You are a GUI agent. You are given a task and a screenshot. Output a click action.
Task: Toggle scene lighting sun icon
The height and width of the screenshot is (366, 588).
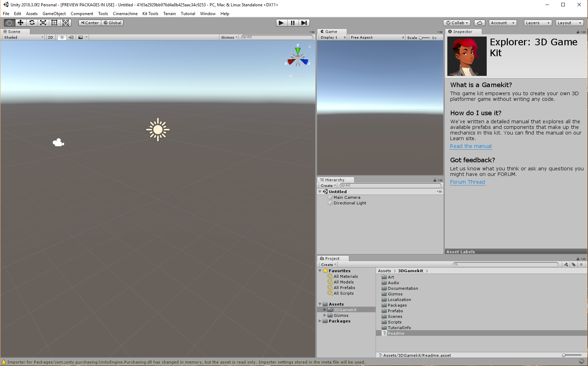(x=62, y=37)
